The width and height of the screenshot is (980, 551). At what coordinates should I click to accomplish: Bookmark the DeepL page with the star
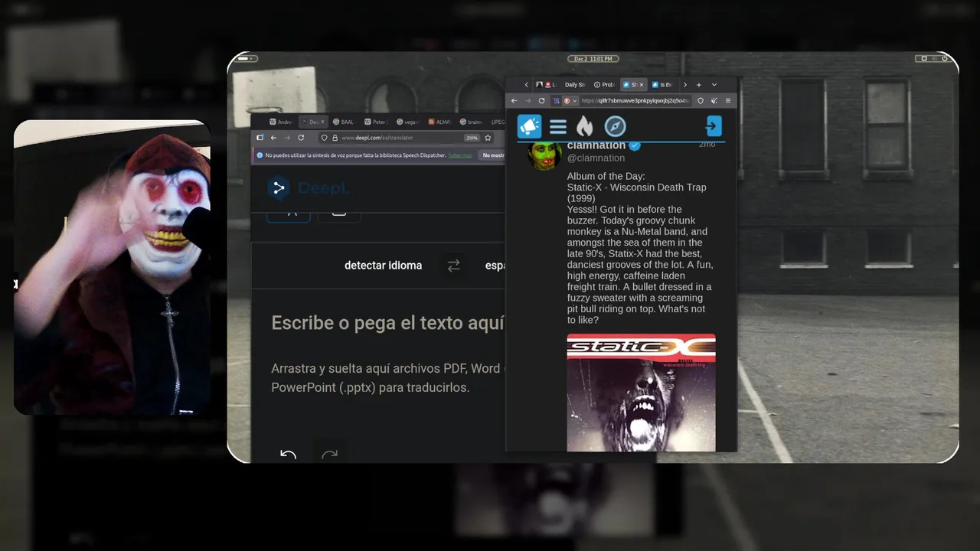[488, 138]
